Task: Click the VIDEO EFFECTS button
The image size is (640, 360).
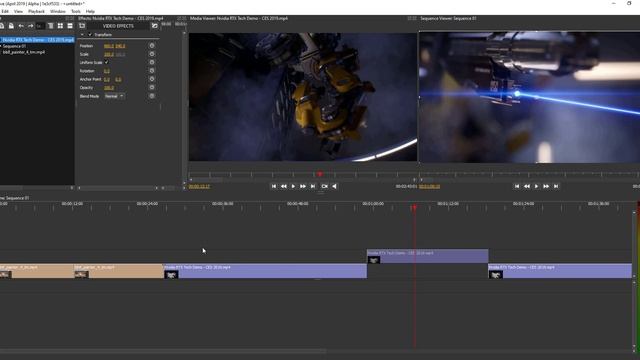Action: pos(118,26)
